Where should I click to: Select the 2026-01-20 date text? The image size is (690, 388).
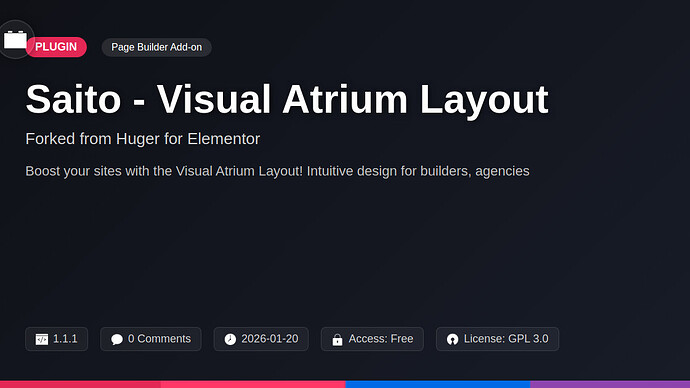pos(270,339)
